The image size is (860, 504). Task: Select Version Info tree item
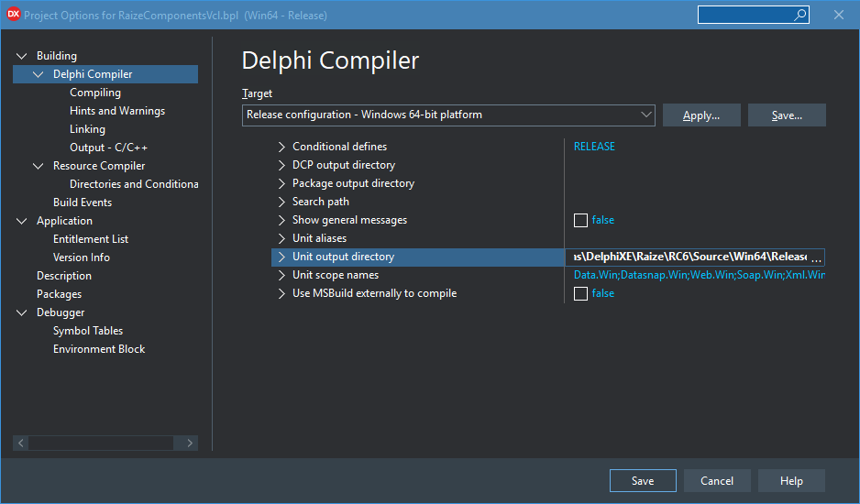coord(82,257)
